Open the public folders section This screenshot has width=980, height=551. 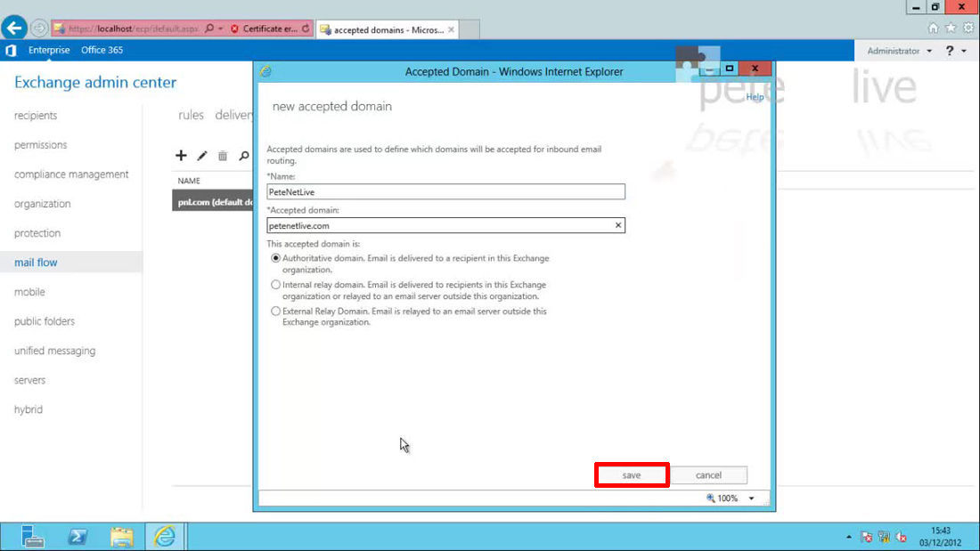(45, 321)
